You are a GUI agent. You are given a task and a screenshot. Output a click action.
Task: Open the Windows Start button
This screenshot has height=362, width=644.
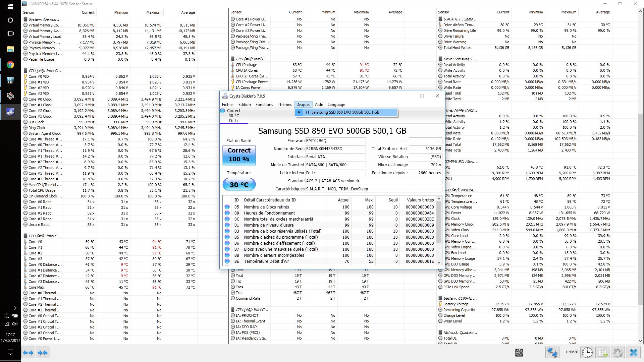(10, 6)
